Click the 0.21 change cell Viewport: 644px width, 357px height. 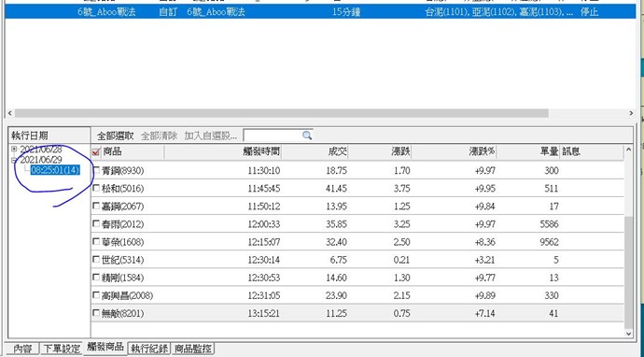401,260
